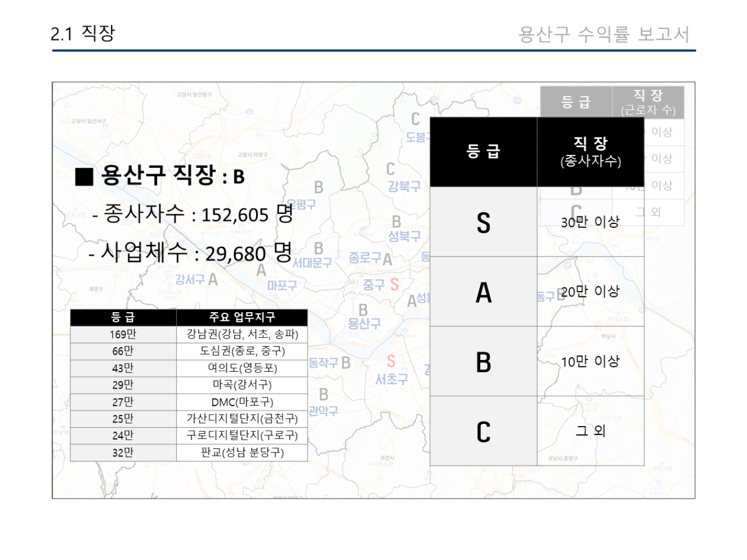Click the '29만' table cell
Viewport: 747px width, 560px height.
click(123, 385)
